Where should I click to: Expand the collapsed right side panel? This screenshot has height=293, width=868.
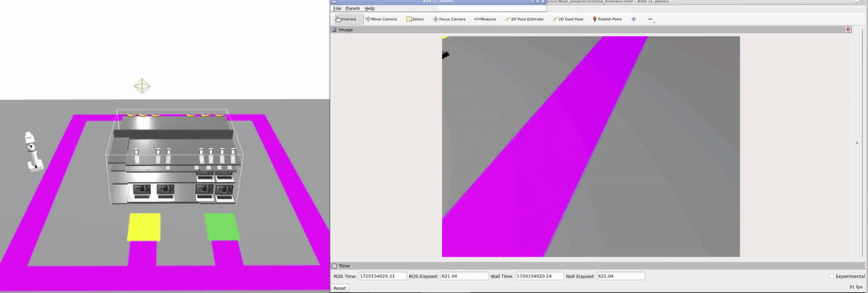[x=857, y=143]
